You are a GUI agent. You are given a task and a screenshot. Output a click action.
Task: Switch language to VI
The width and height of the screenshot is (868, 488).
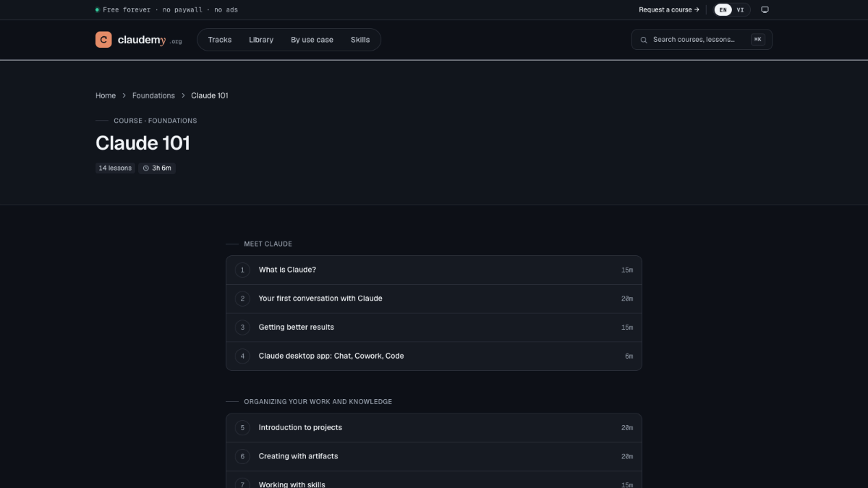tap(740, 10)
